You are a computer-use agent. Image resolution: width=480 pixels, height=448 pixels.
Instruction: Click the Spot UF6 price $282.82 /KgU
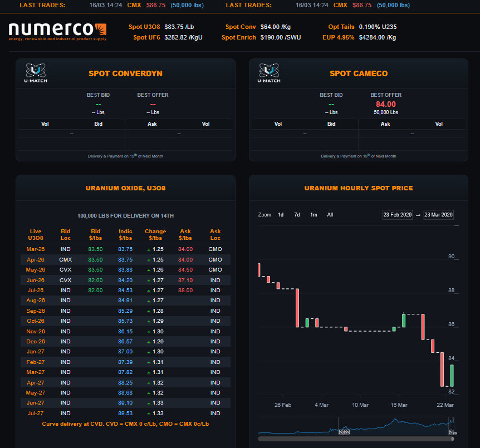[183, 37]
